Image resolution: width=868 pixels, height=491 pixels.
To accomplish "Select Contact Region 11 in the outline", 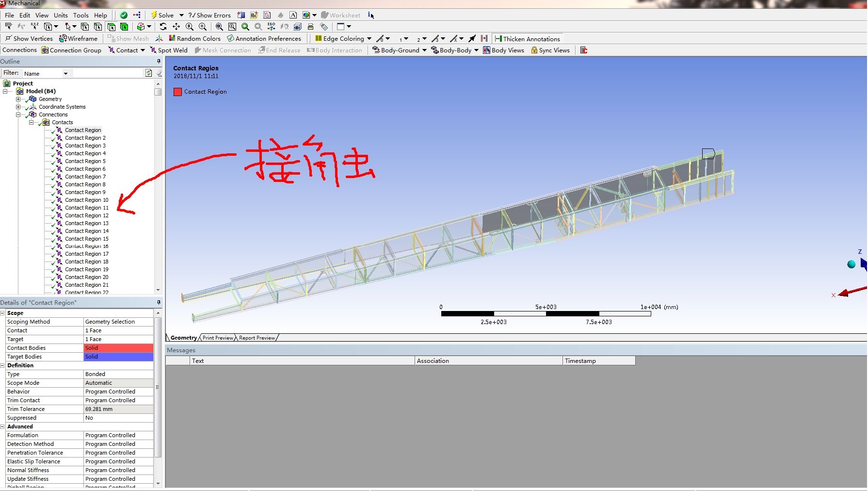I will tap(86, 208).
